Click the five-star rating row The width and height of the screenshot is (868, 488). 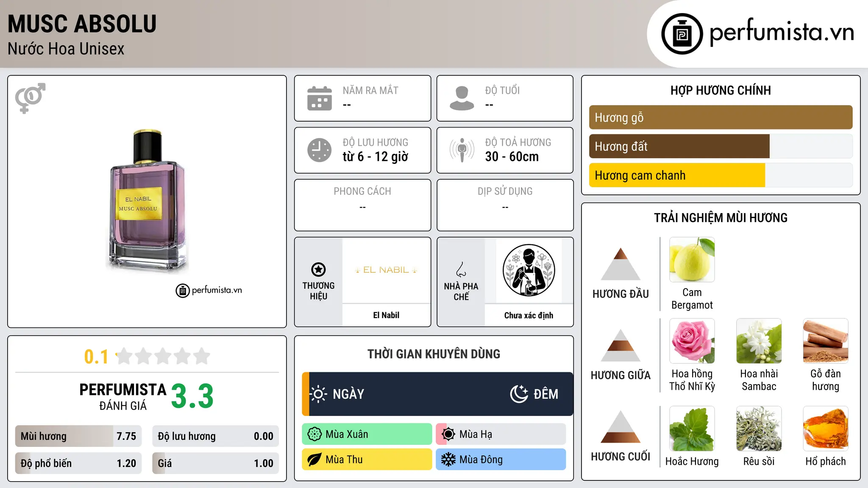[163, 356]
